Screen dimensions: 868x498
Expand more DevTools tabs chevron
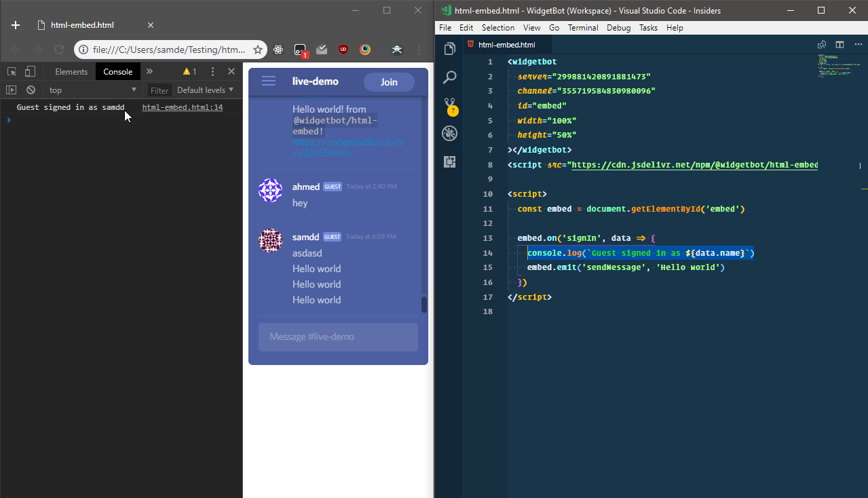pyautogui.click(x=149, y=71)
